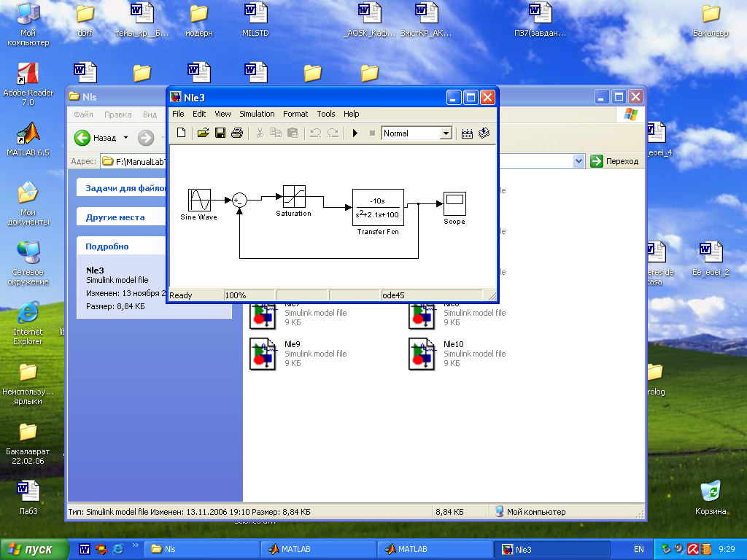Open the Edit menu in Nle3
This screenshot has width=747, height=560.
(x=199, y=114)
